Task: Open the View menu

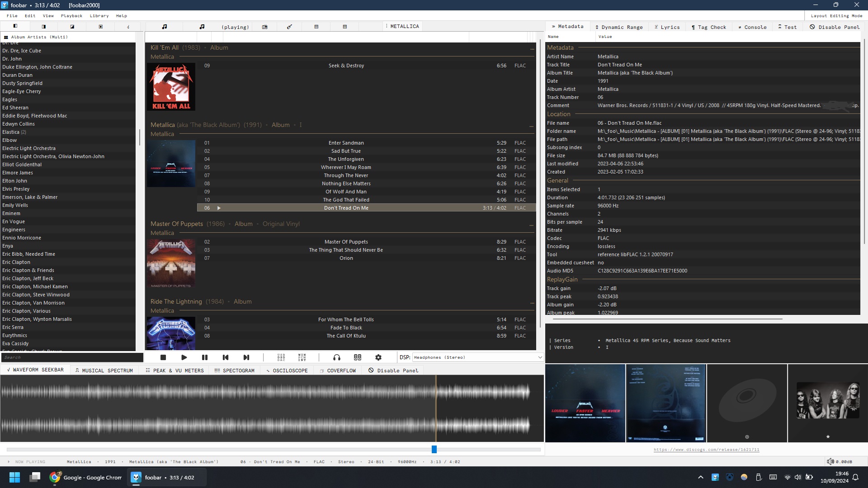Action: pyautogui.click(x=48, y=16)
